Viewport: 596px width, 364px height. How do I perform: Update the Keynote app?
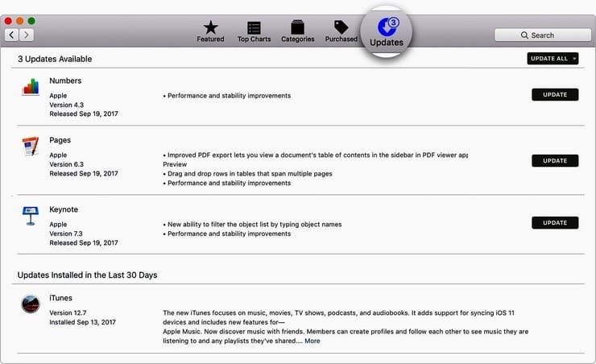coord(555,222)
